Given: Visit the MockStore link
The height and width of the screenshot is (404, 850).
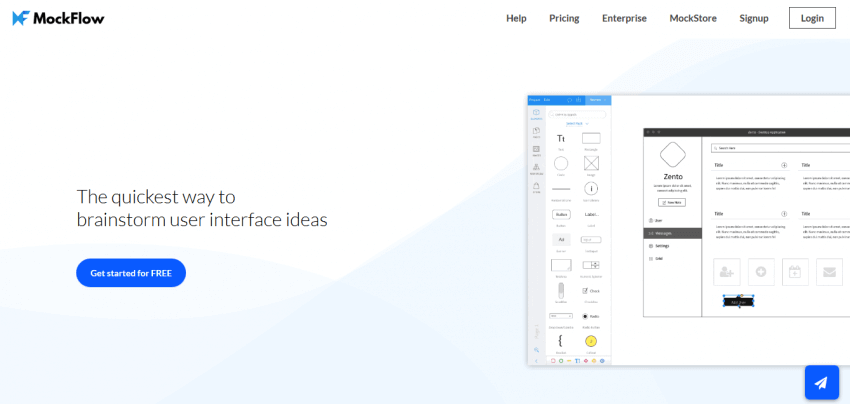Looking at the screenshot, I should point(693,18).
